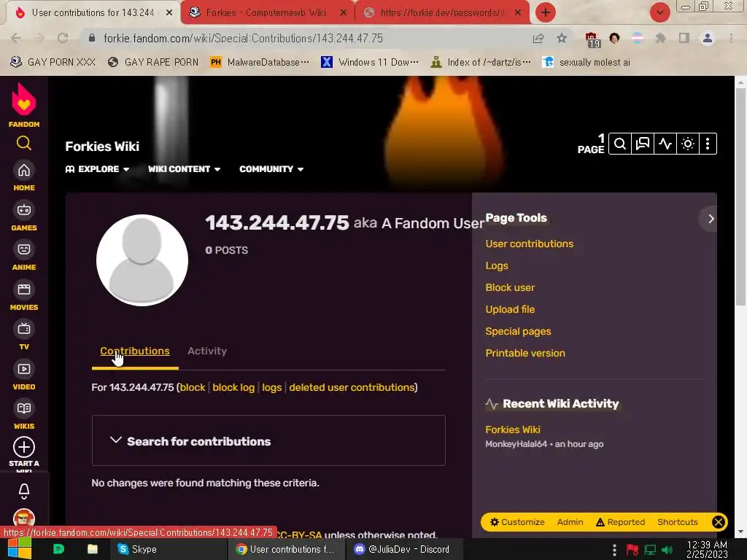This screenshot has height=560, width=747.
Task: Open the wiki more options dots
Action: click(708, 144)
